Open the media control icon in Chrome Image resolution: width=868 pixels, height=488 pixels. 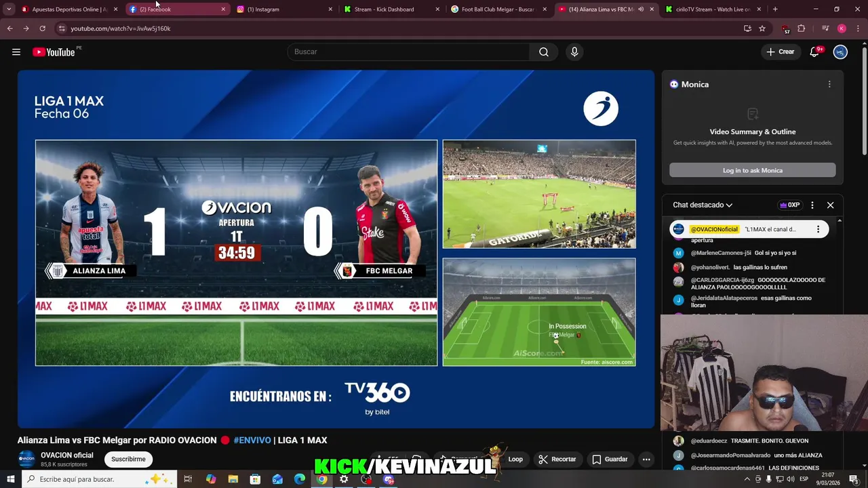(825, 28)
